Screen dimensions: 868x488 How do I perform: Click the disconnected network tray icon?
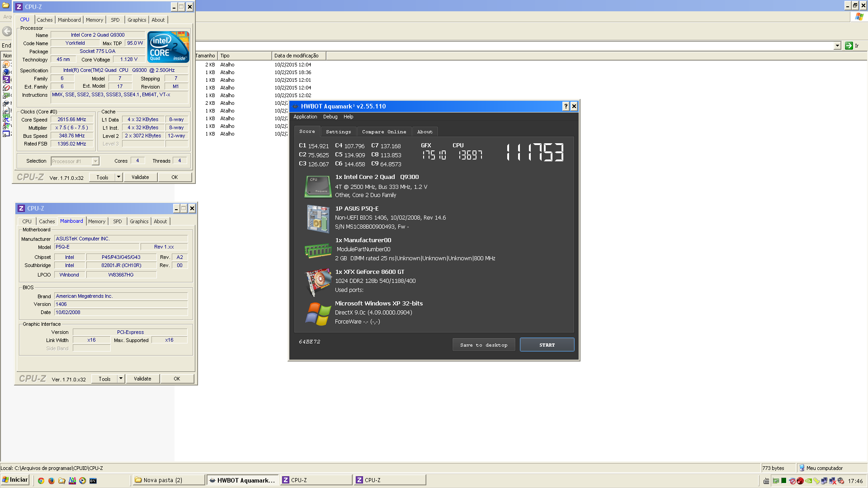click(833, 481)
